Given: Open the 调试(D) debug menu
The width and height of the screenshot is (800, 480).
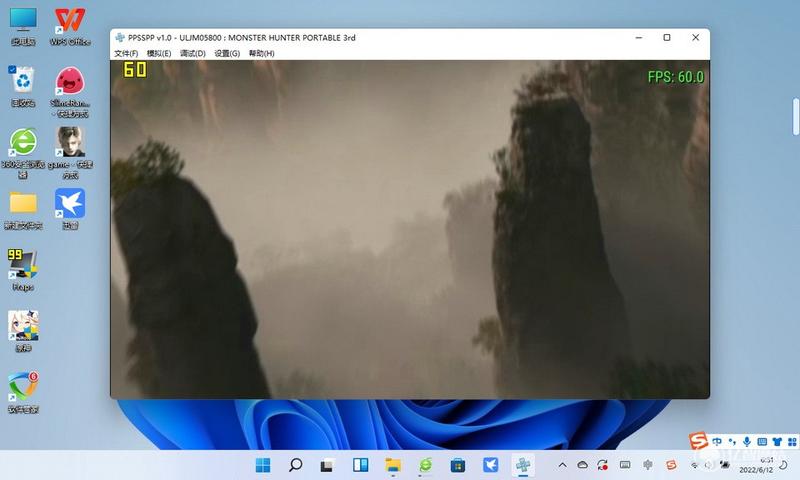Looking at the screenshot, I should 192,53.
